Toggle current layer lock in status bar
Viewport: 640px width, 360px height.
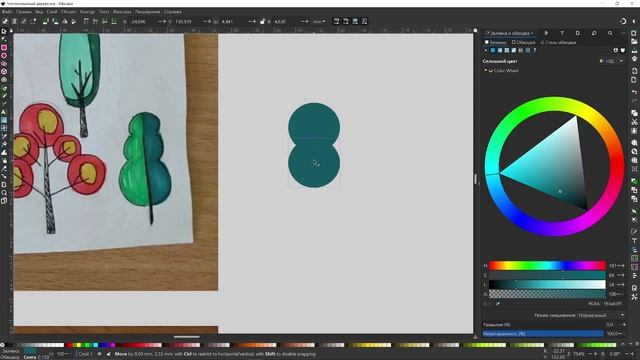[109, 354]
